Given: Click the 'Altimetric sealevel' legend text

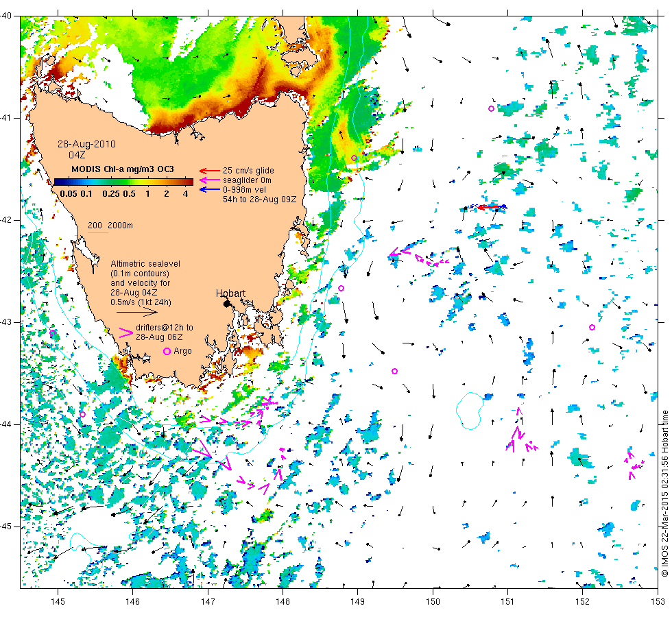Looking at the screenshot, I should point(145,264).
